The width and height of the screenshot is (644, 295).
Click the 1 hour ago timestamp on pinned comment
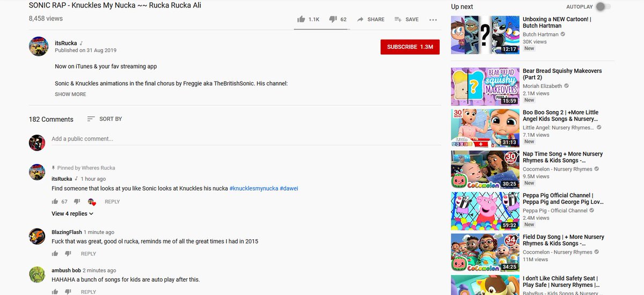(x=93, y=179)
